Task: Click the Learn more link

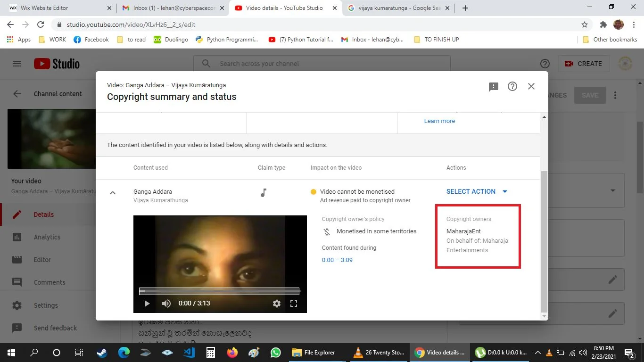Action: pyautogui.click(x=439, y=121)
